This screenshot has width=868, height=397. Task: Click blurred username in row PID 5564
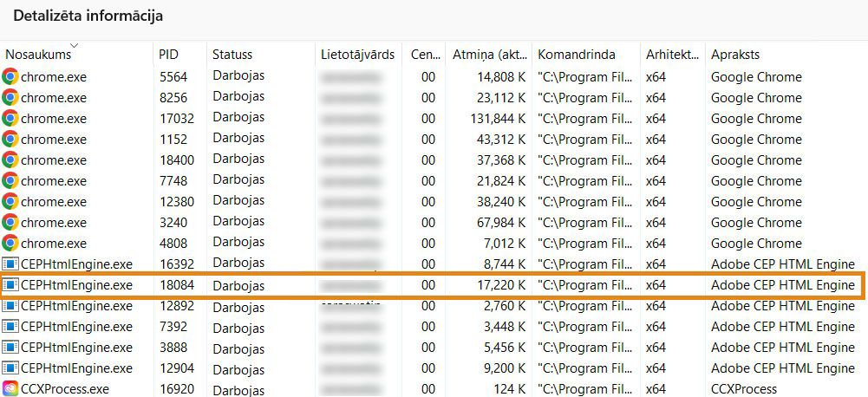coord(351,77)
